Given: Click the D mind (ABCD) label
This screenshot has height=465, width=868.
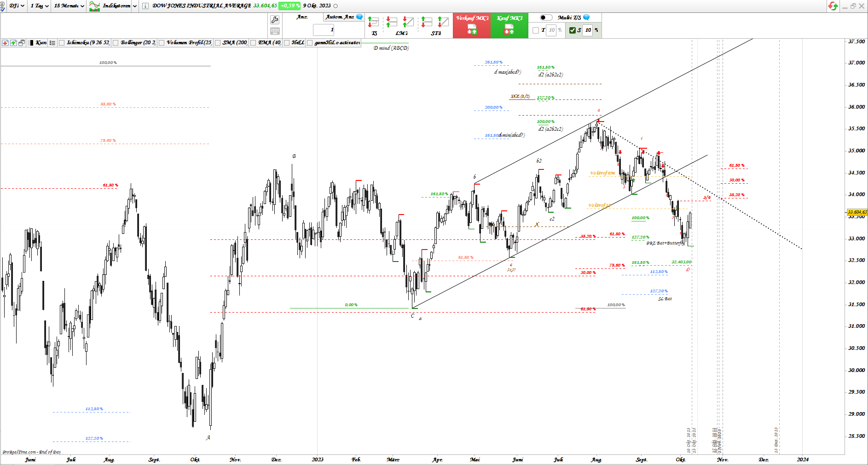Looking at the screenshot, I should [391, 48].
